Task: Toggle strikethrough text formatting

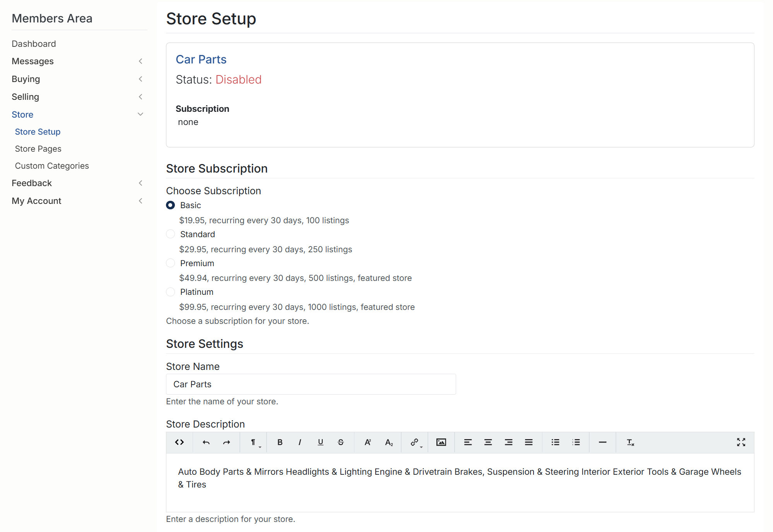Action: pyautogui.click(x=341, y=442)
